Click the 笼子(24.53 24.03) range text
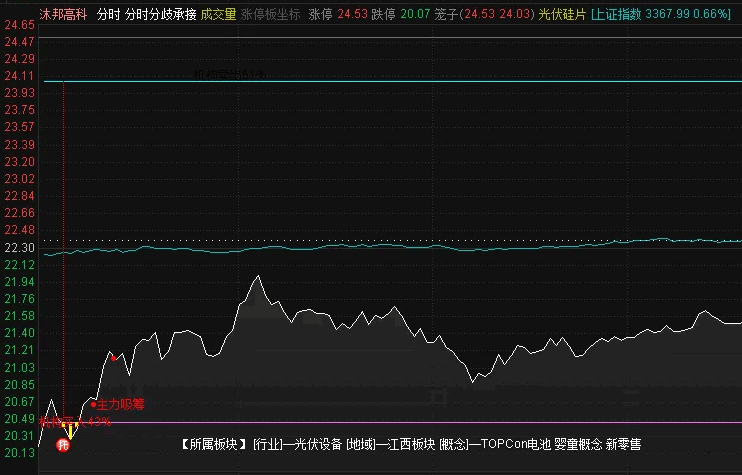742x475 pixels. (484, 15)
